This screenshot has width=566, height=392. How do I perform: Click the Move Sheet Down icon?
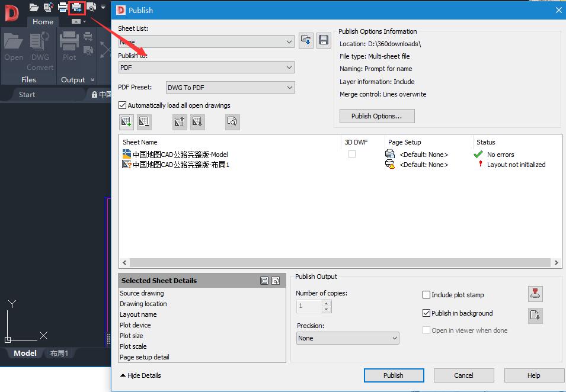[197, 122]
